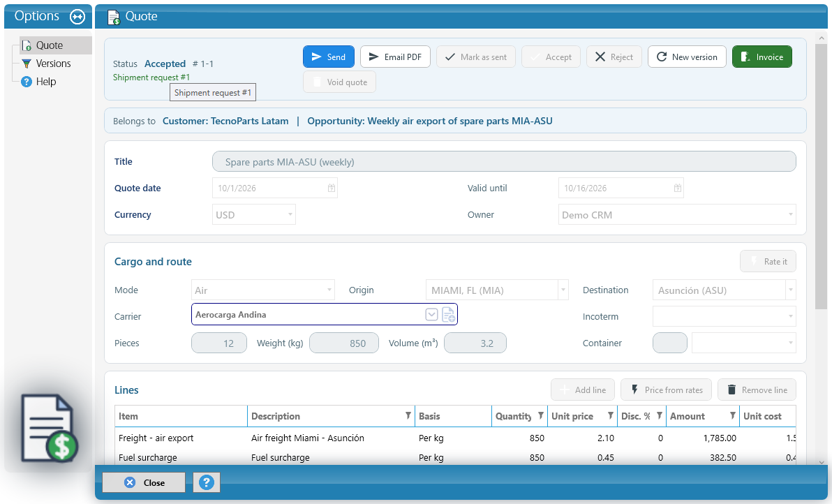
Task: Click the new carrier document icon
Action: point(448,315)
